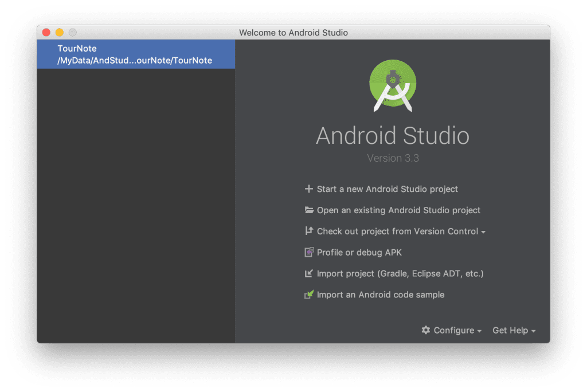Screen dimensions: 587x392
Task: Click the Profile or debug APK icon
Action: pyautogui.click(x=309, y=252)
